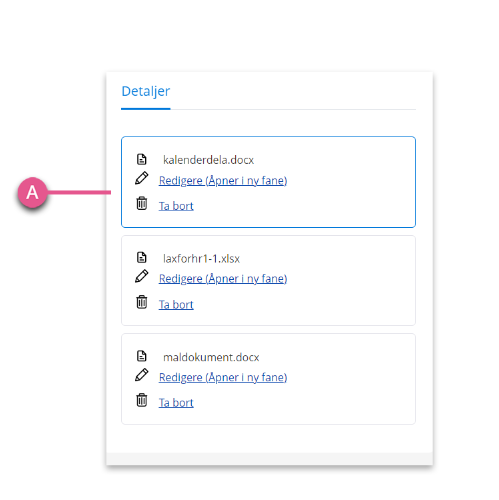Open Redigere link for kalenderdela.docx
This screenshot has height=500, width=499.
[223, 181]
